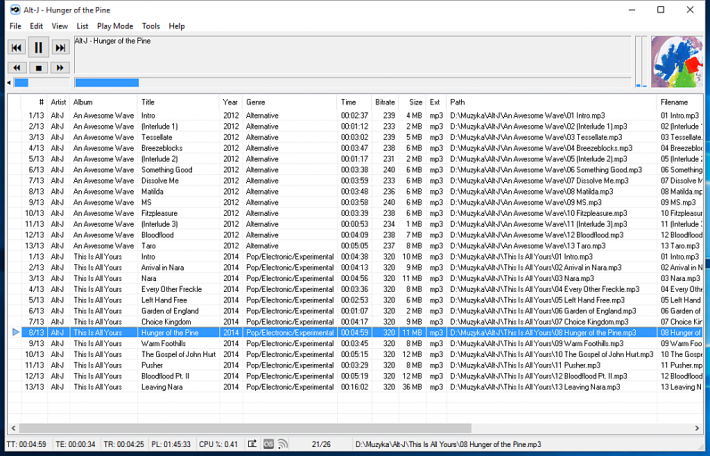Click the album art thumbnail
The image size is (710, 456).
[x=677, y=62]
